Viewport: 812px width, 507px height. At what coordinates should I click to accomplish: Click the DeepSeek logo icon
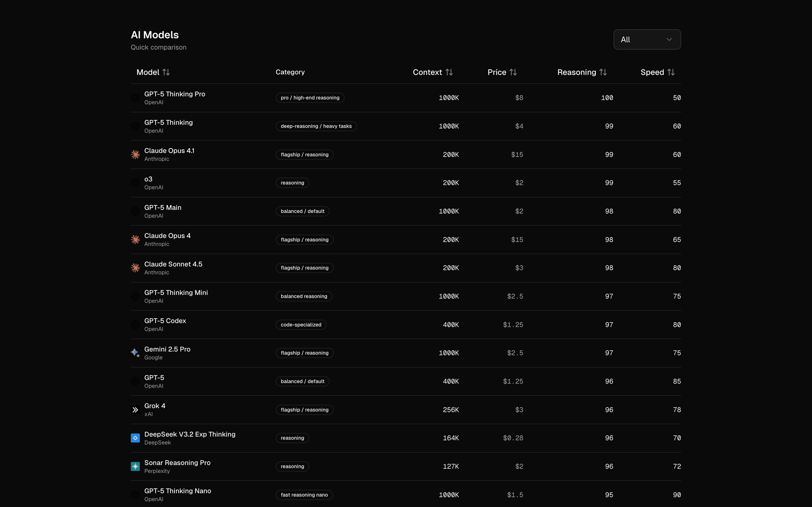(x=135, y=438)
